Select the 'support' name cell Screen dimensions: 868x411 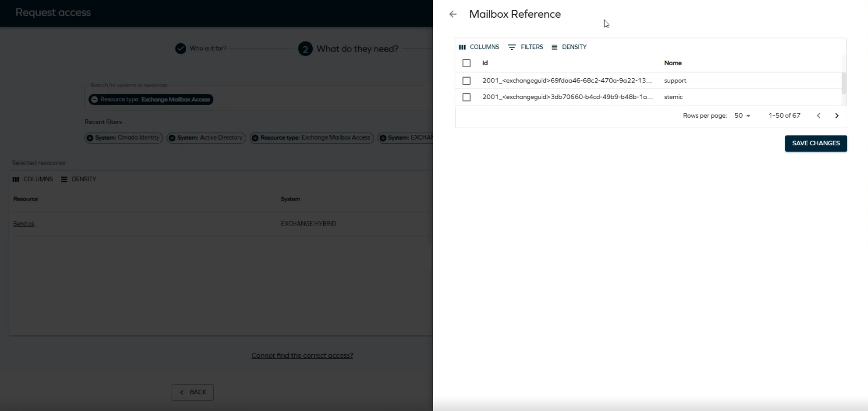675,81
